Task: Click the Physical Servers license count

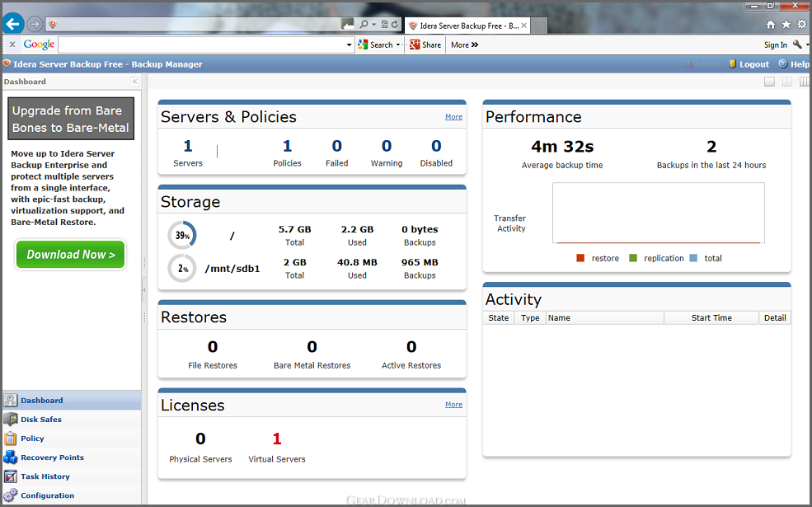Action: pyautogui.click(x=200, y=439)
